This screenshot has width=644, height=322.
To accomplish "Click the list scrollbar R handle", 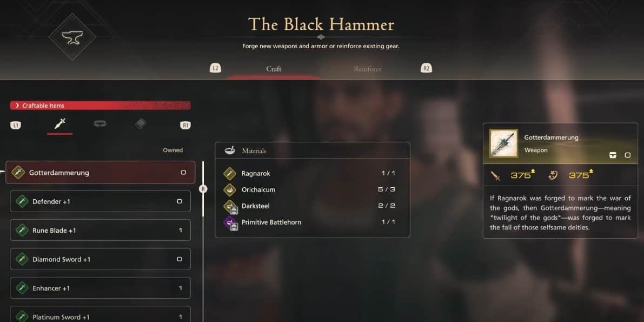I will click(x=203, y=189).
